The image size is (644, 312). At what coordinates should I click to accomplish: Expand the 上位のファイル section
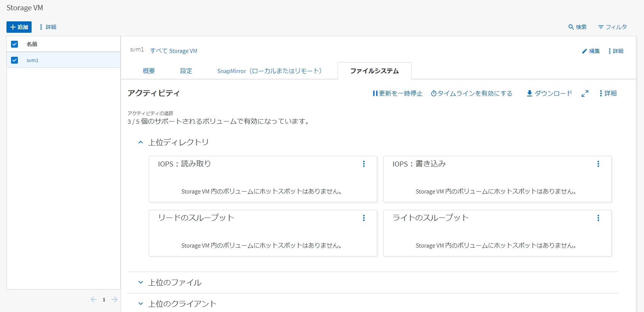click(x=140, y=283)
